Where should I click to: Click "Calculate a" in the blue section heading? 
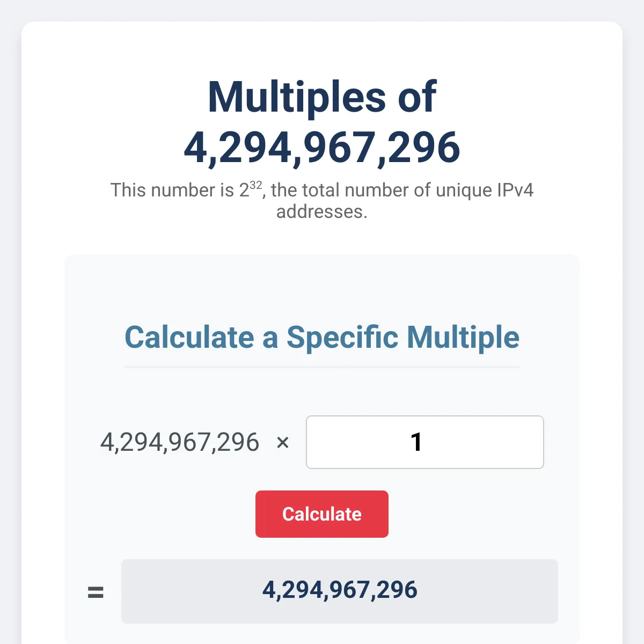coord(201,338)
